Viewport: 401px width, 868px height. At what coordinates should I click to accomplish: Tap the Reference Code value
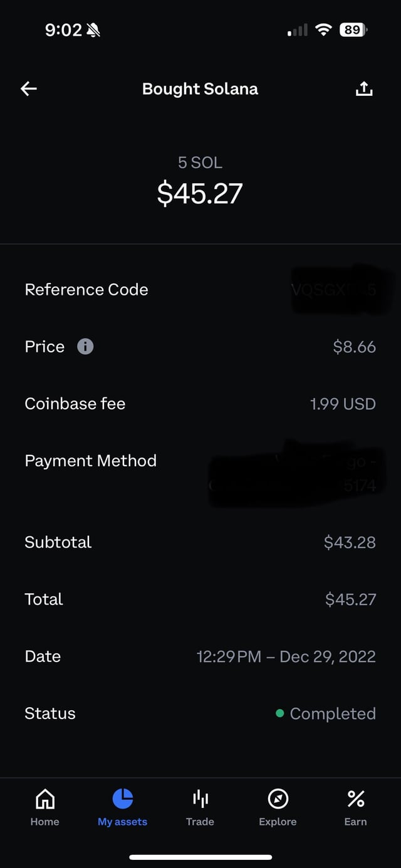[333, 290]
